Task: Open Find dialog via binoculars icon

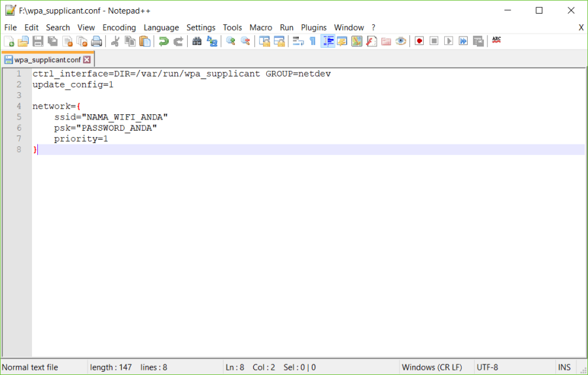Action: coord(197,41)
